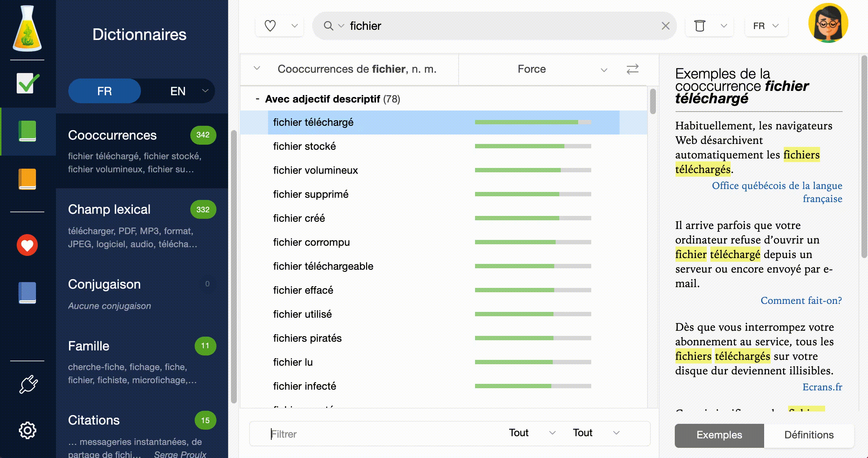Image resolution: width=868 pixels, height=458 pixels.
Task: Switch dictionaries language to EN
Action: coord(178,91)
